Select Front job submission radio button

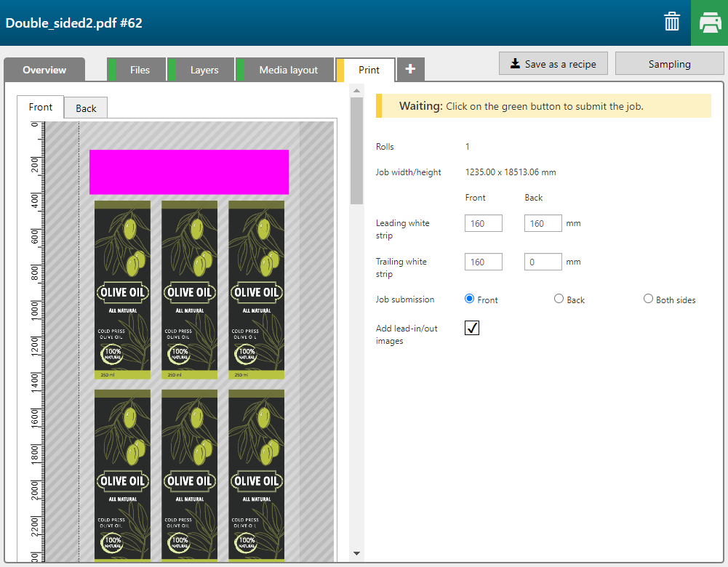469,299
